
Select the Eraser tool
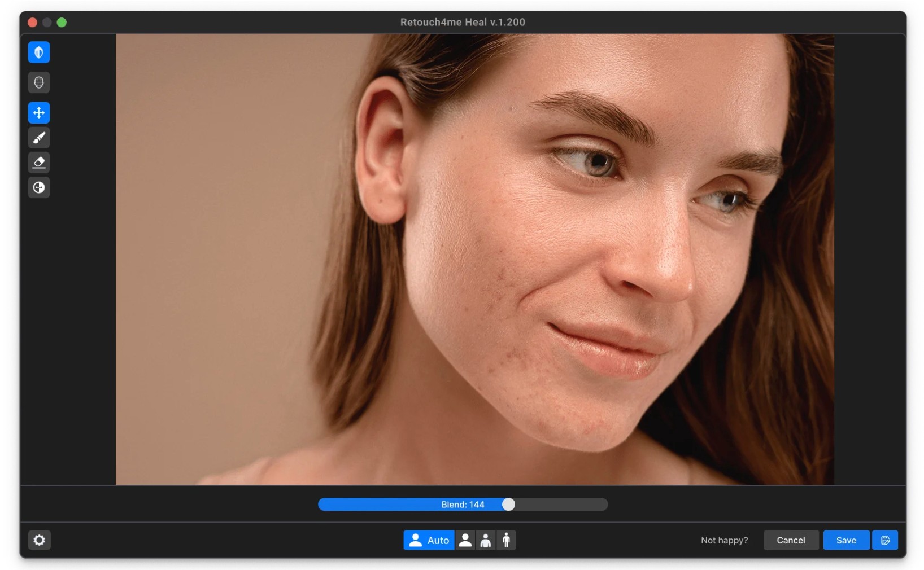39,163
